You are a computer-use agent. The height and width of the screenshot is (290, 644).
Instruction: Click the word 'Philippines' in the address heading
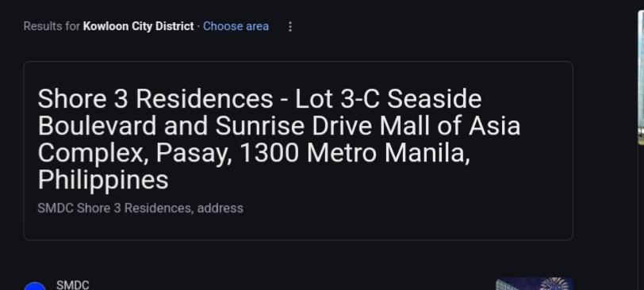102,180
